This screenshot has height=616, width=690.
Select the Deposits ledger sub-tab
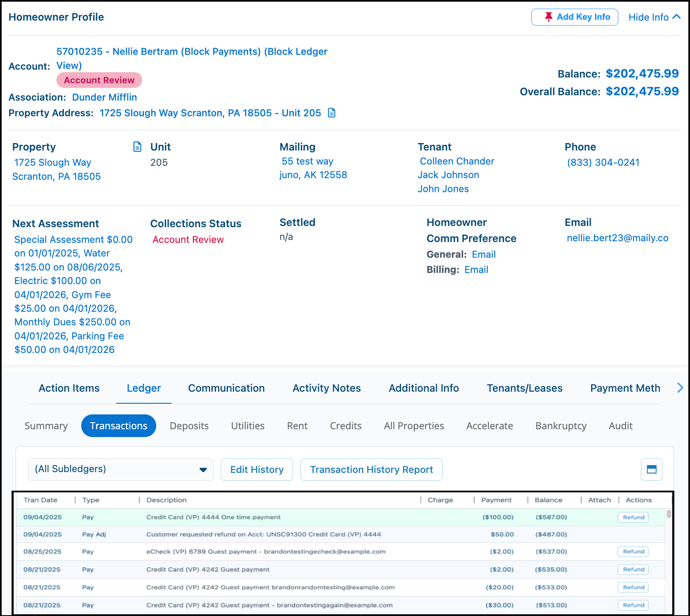tap(189, 426)
